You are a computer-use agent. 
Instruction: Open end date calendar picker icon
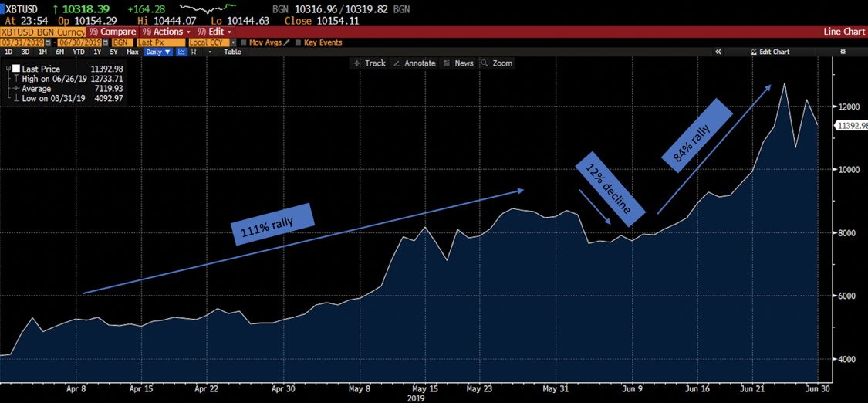tap(104, 42)
